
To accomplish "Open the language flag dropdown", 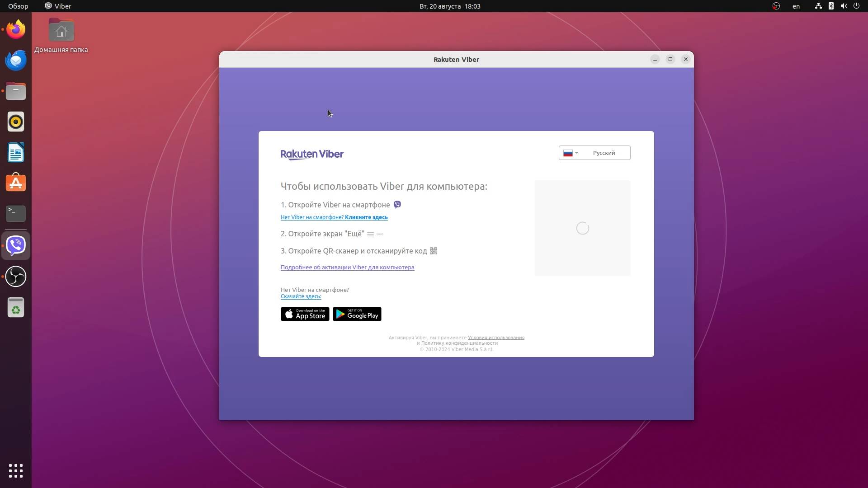I will 571,153.
